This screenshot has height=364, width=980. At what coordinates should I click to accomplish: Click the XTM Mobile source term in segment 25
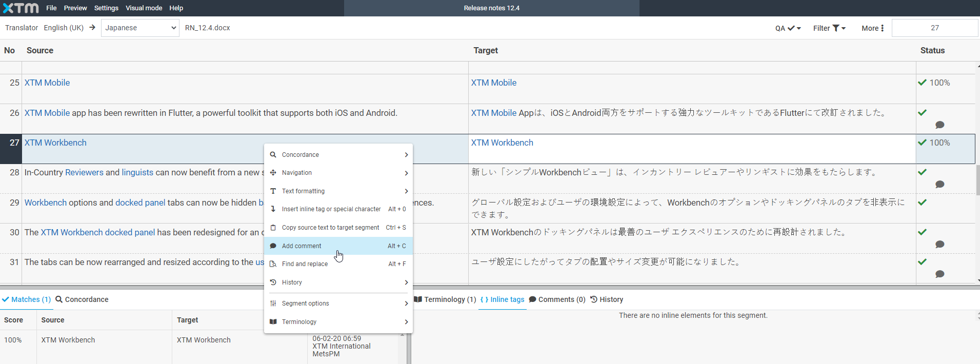(x=47, y=83)
